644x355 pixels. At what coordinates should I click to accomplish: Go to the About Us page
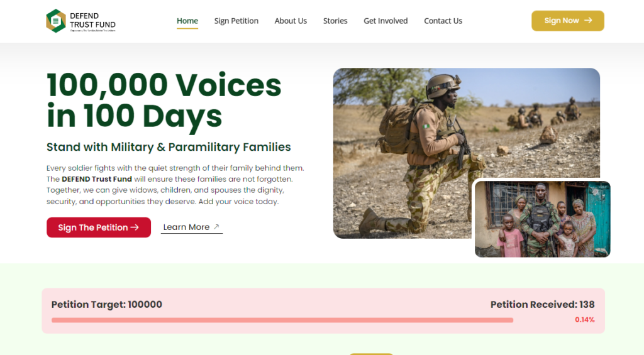coord(291,21)
